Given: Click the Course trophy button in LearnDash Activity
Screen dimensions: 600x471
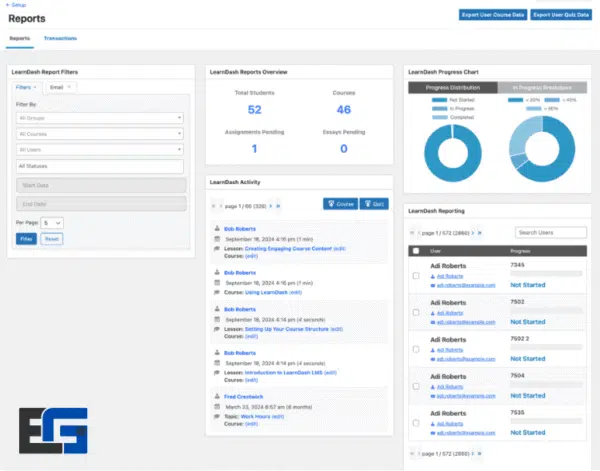Looking at the screenshot, I should [340, 204].
